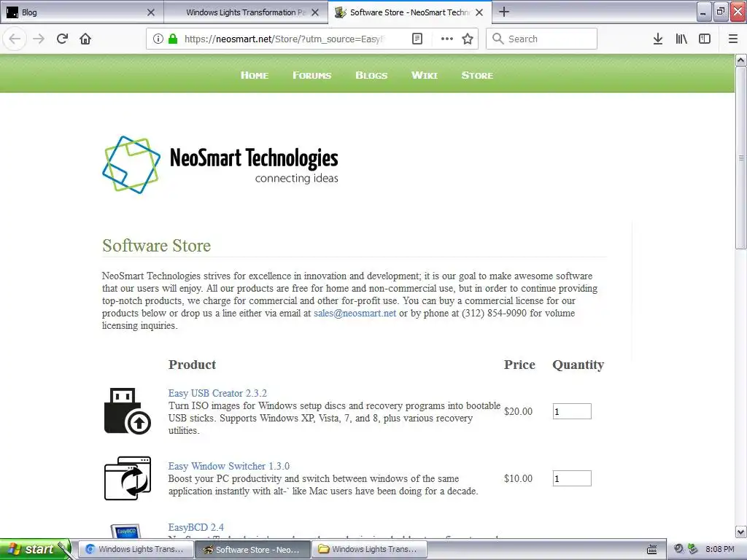Open the Windows Start menu

tap(34, 549)
